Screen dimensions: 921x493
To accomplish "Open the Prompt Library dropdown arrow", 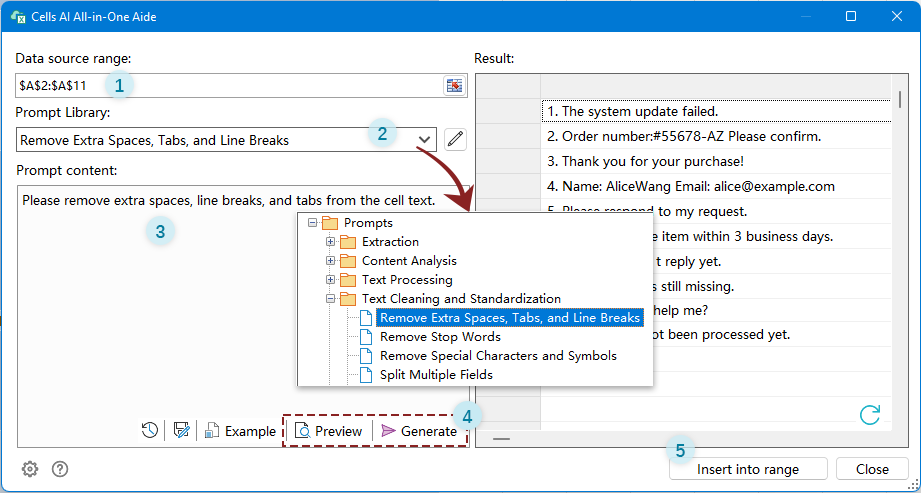I will pos(425,140).
